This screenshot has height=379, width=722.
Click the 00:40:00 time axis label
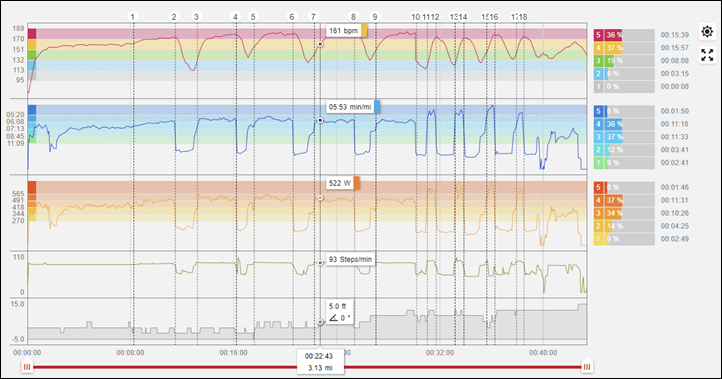[543, 353]
